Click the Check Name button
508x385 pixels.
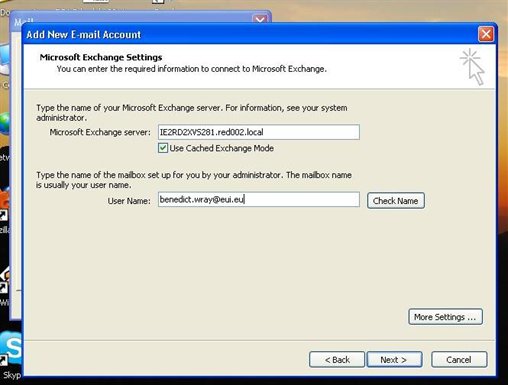[396, 201]
